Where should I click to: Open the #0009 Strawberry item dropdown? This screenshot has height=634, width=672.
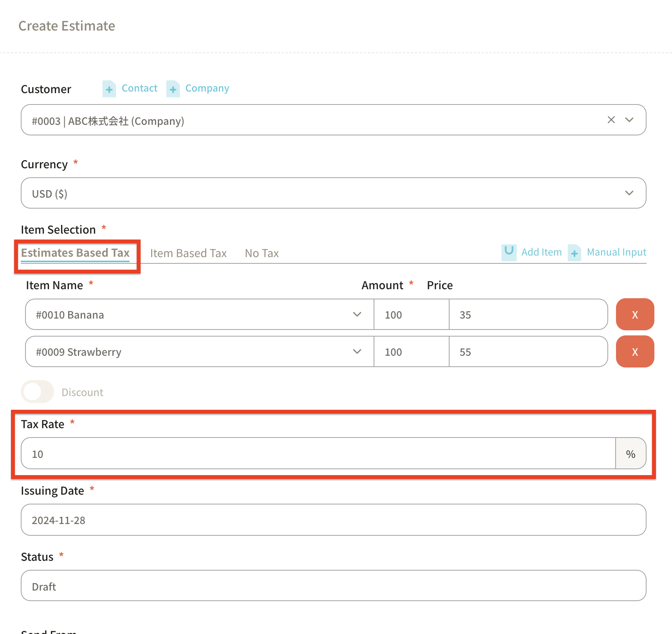click(356, 352)
